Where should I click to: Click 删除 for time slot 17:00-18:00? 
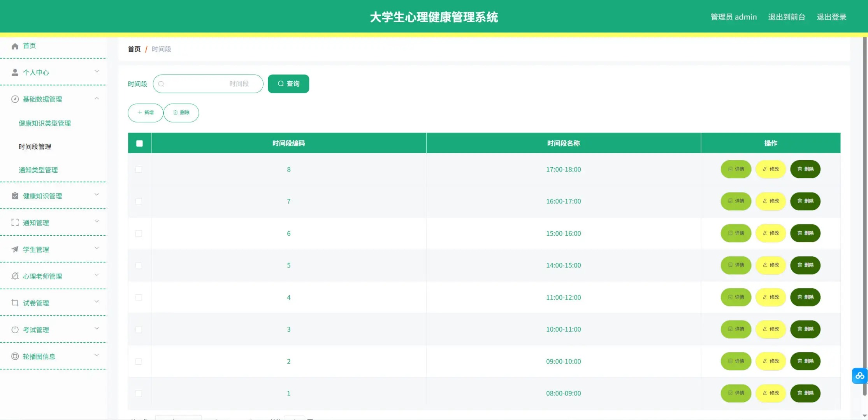pyautogui.click(x=805, y=169)
